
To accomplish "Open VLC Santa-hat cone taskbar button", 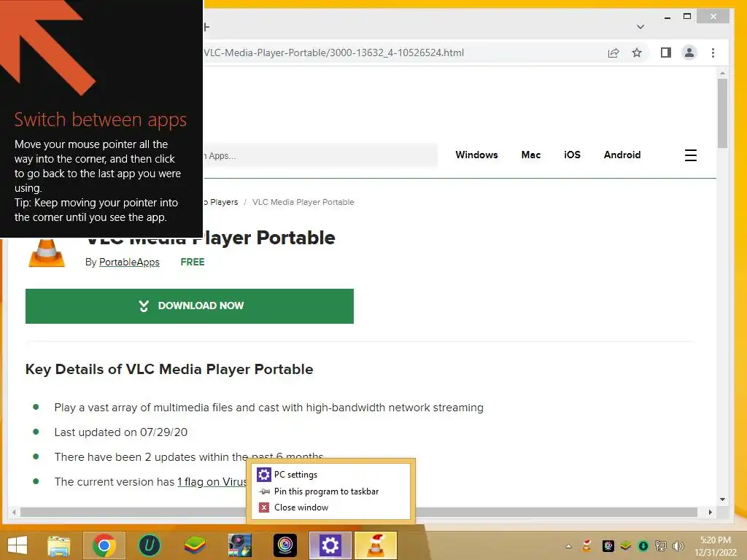I will coord(376,545).
